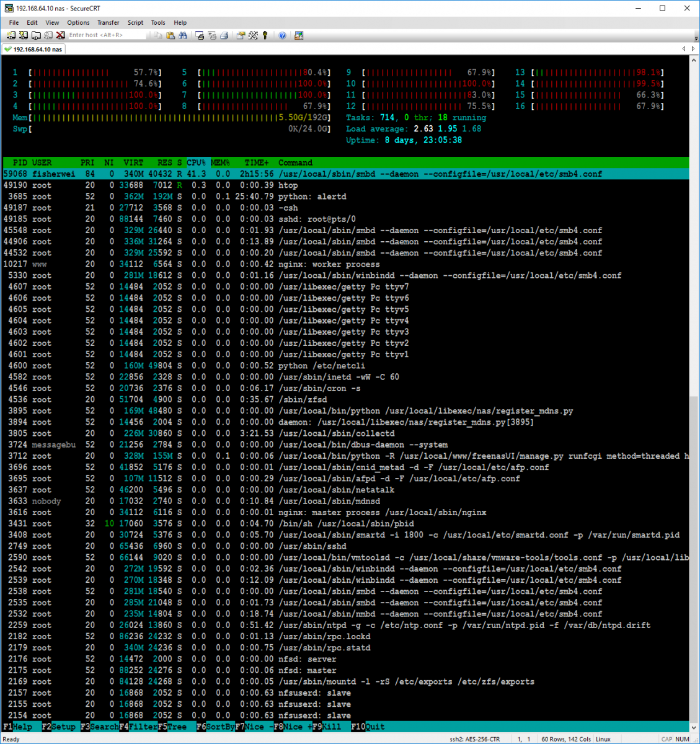
Task: Click the Enter host input field
Action: 105,35
